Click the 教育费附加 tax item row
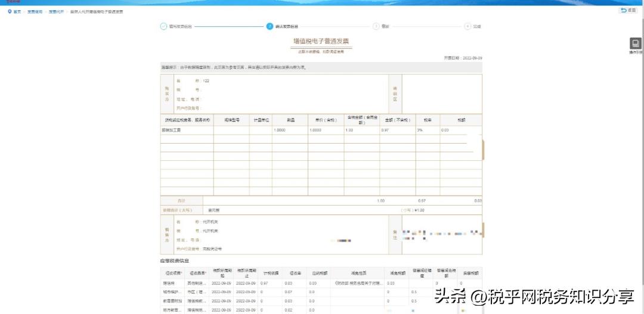This screenshot has height=314, width=644. tap(321, 300)
